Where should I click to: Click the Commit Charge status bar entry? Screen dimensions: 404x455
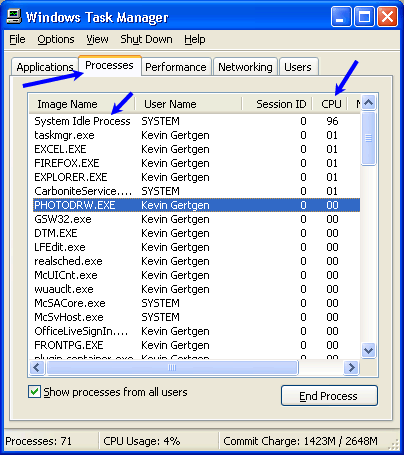point(300,441)
